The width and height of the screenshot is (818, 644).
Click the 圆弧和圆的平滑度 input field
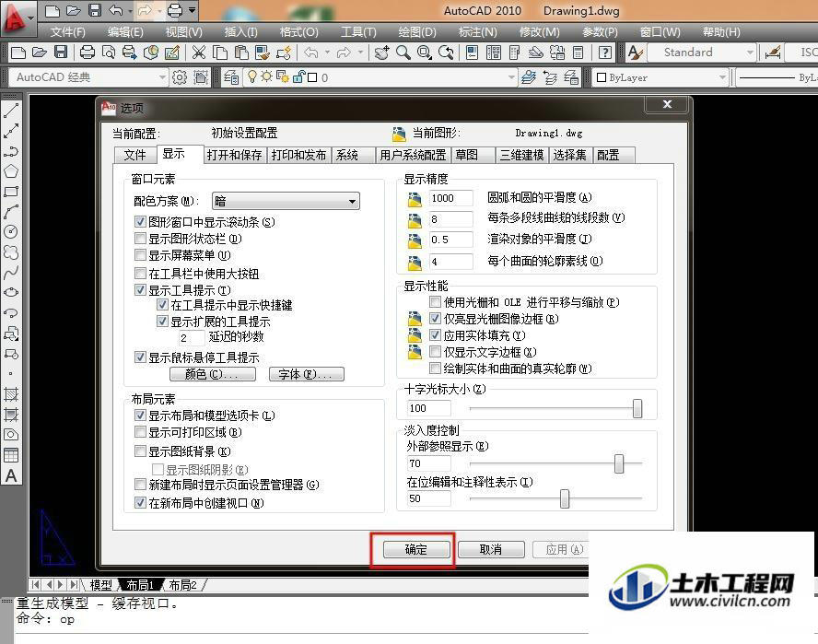[x=450, y=198]
